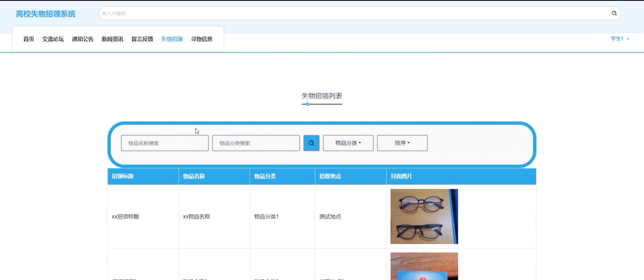Open the 寻物信息 nav item
This screenshot has height=280, width=644.
pos(201,39)
